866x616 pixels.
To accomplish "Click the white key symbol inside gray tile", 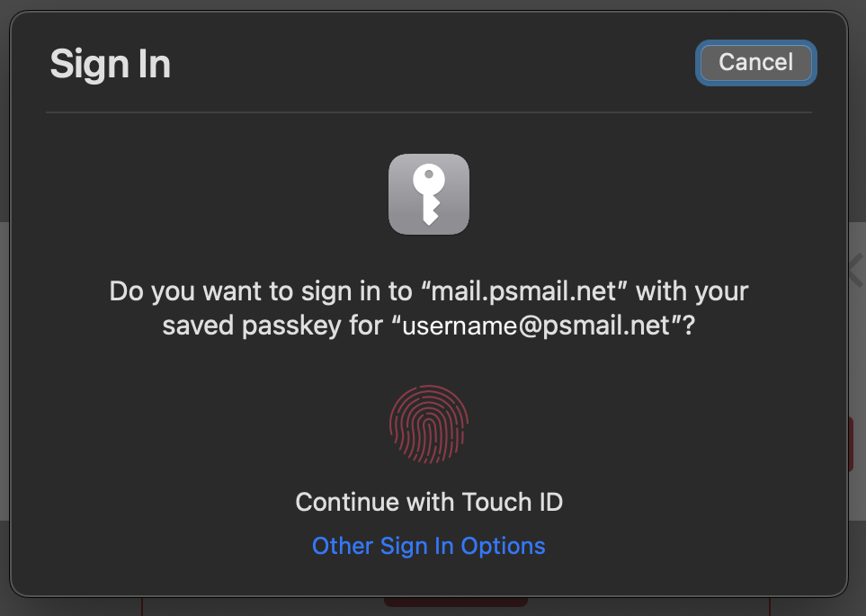I will 429,195.
